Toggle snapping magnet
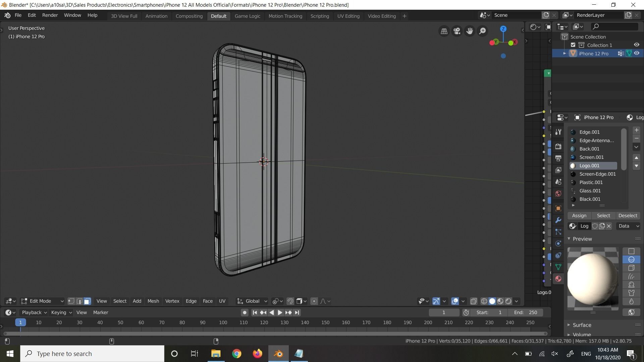 click(x=290, y=301)
